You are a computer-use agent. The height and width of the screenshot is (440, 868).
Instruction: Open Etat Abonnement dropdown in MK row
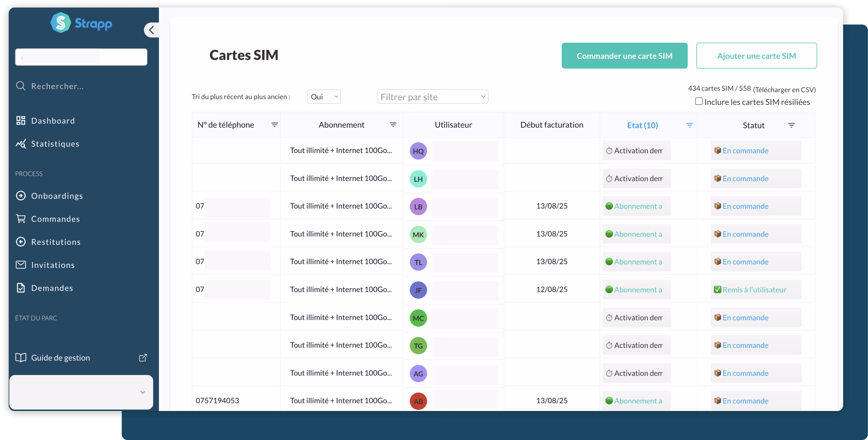[x=637, y=234]
